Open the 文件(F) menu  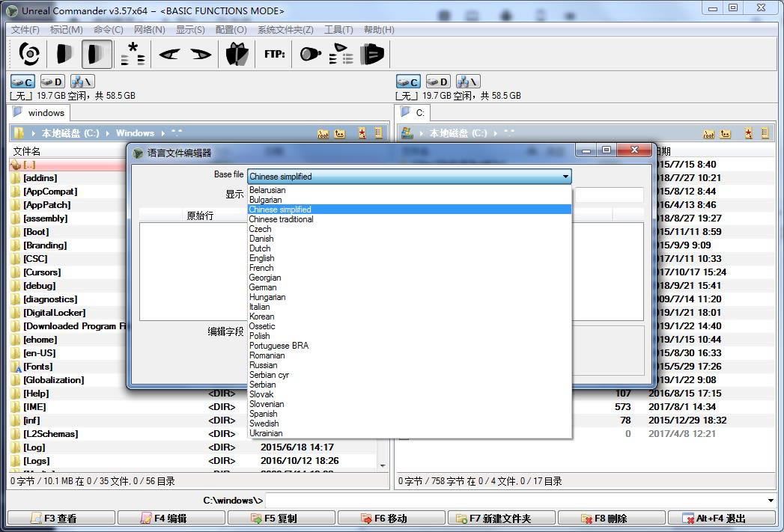(25, 30)
